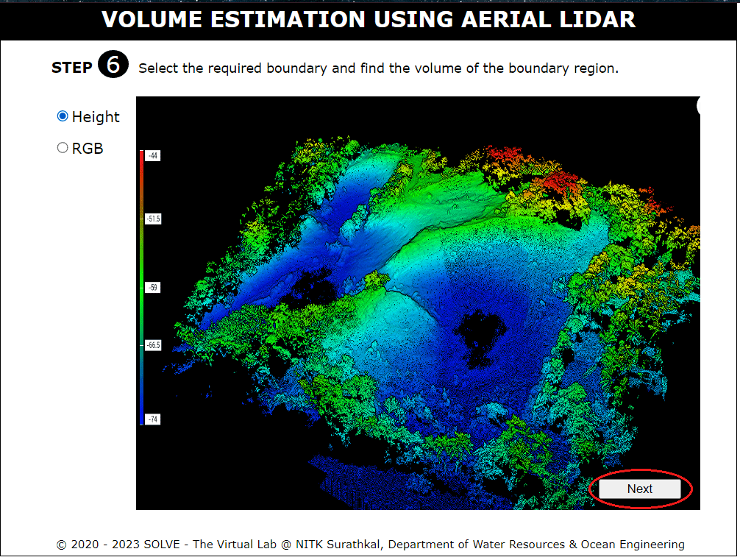
Task: Click the -74 legend label
Action: (x=152, y=419)
